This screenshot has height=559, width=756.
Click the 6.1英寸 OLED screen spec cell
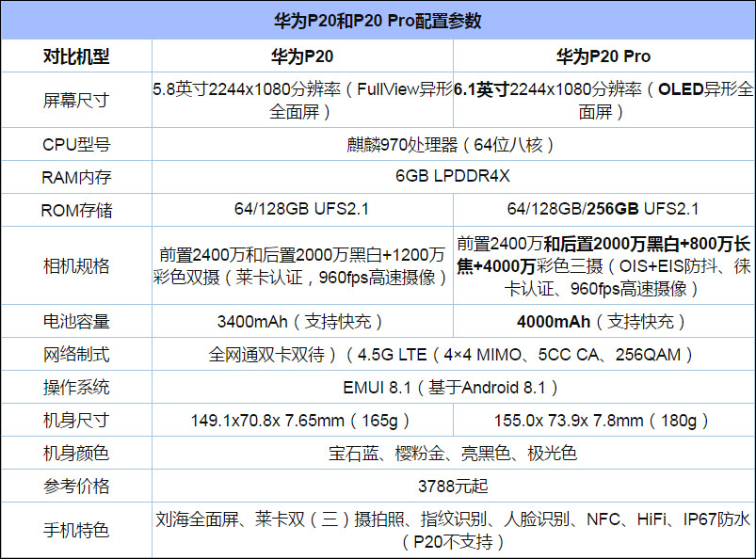tap(603, 101)
